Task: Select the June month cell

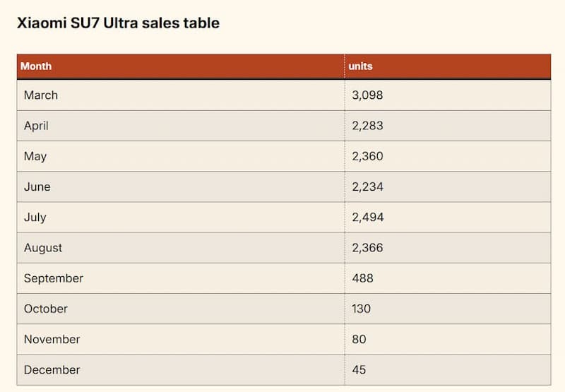Action: 37,186
